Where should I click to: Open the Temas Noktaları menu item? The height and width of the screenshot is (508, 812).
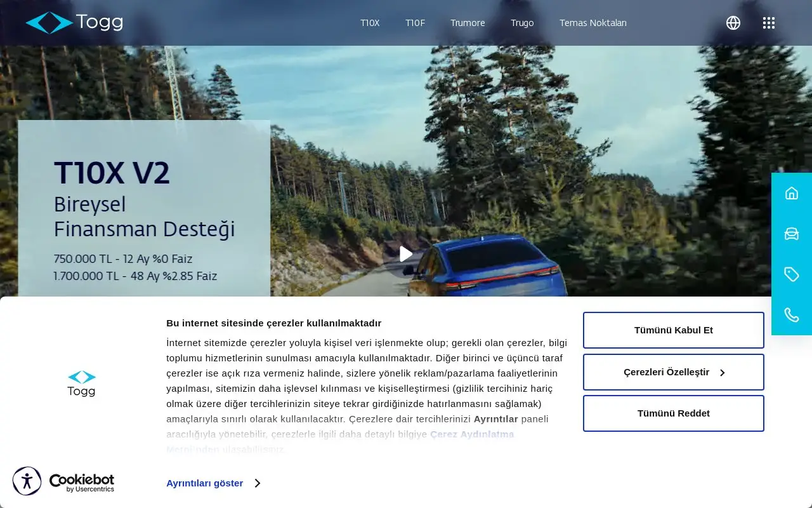(593, 23)
